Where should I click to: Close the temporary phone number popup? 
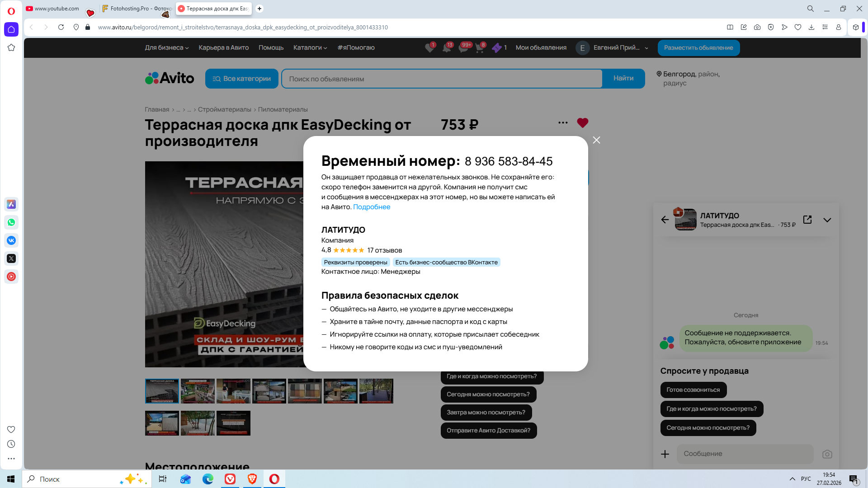pyautogui.click(x=596, y=140)
